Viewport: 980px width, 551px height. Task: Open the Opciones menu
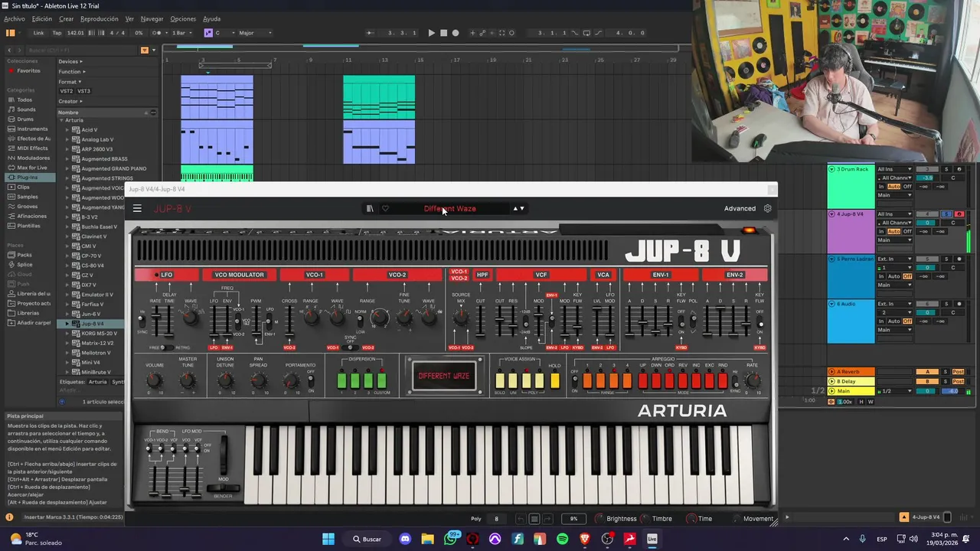pyautogui.click(x=183, y=19)
